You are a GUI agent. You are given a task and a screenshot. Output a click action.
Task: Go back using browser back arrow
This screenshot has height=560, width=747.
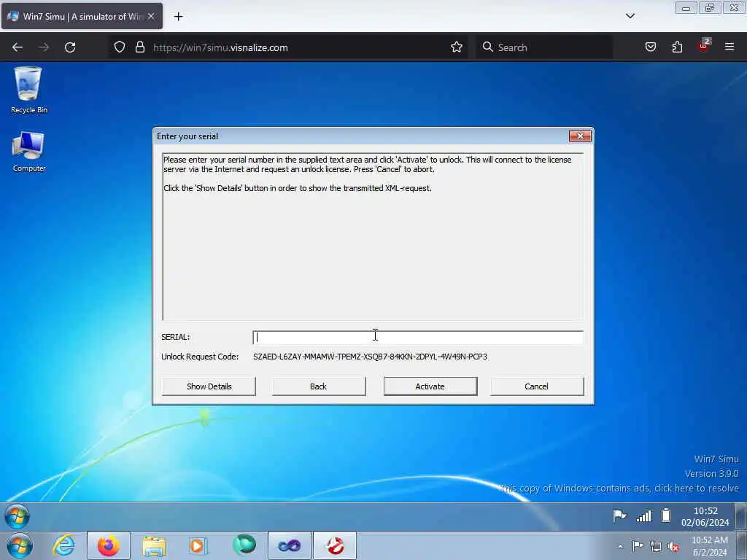click(x=18, y=47)
